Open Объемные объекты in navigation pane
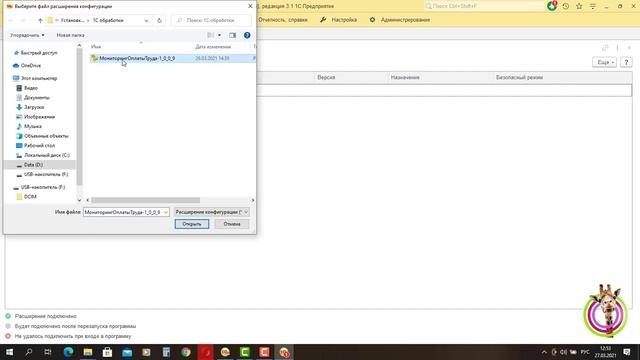Image resolution: width=640 pixels, height=360 pixels. point(46,136)
